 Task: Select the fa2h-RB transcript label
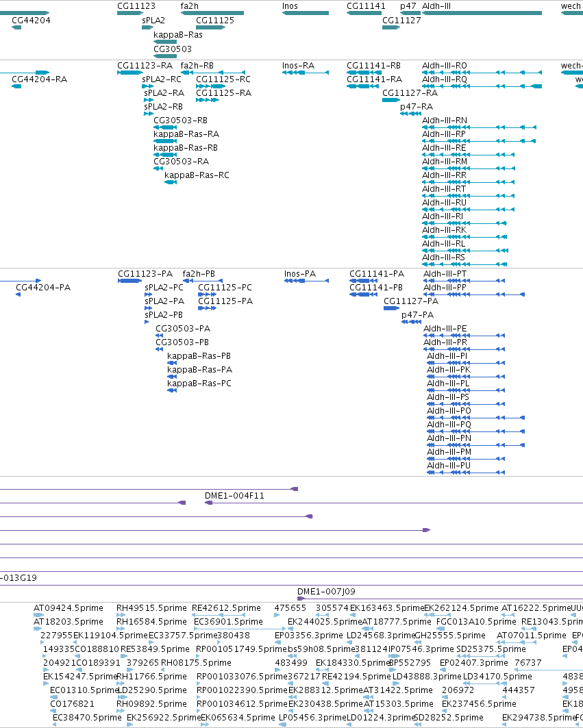[x=197, y=66]
